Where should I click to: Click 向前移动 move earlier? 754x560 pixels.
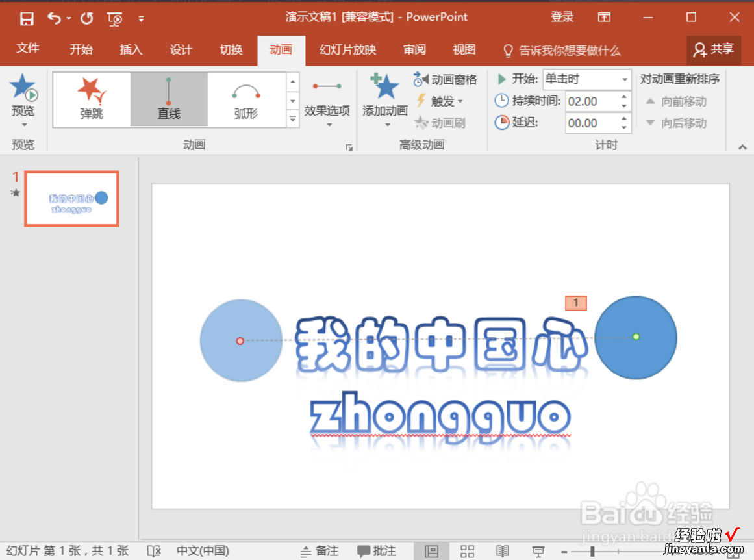coord(676,101)
